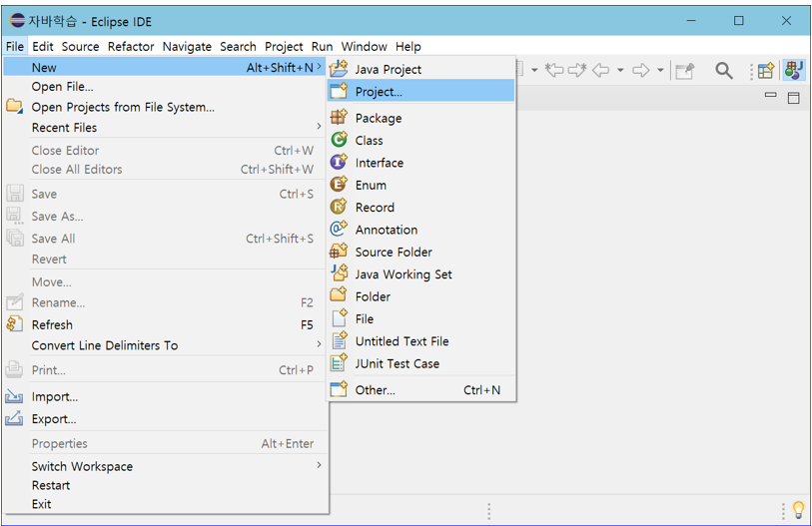Create a new Record

click(421, 207)
